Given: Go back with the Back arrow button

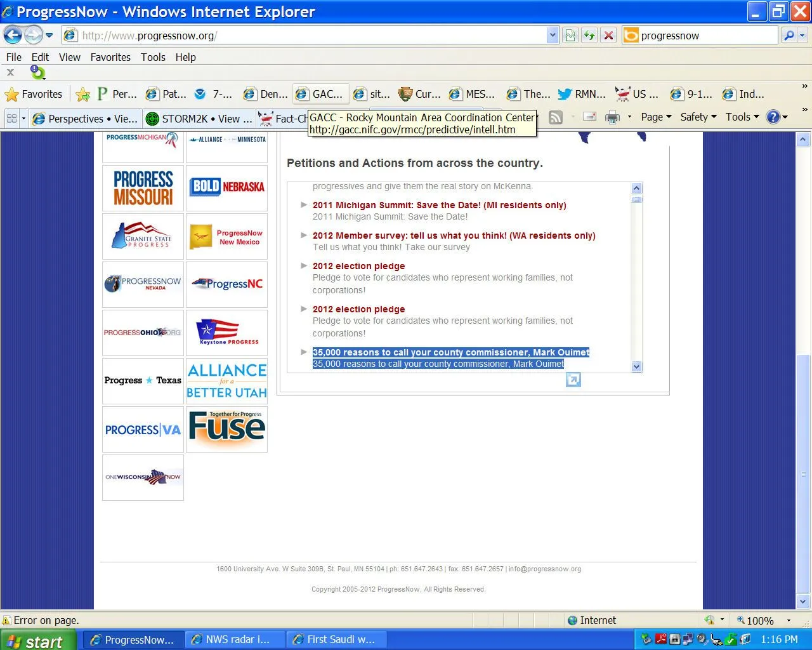Looking at the screenshot, I should tap(13, 35).
